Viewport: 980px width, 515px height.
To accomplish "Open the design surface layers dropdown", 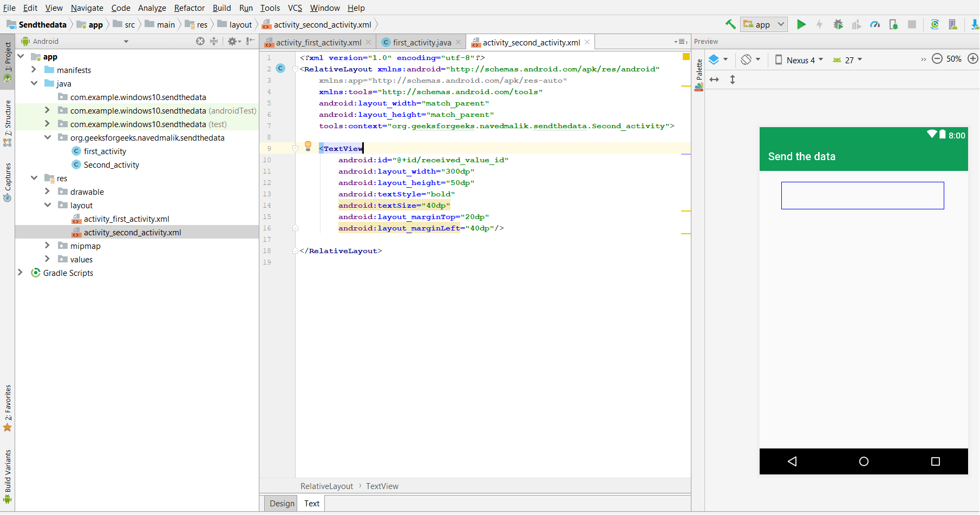I will [718, 60].
